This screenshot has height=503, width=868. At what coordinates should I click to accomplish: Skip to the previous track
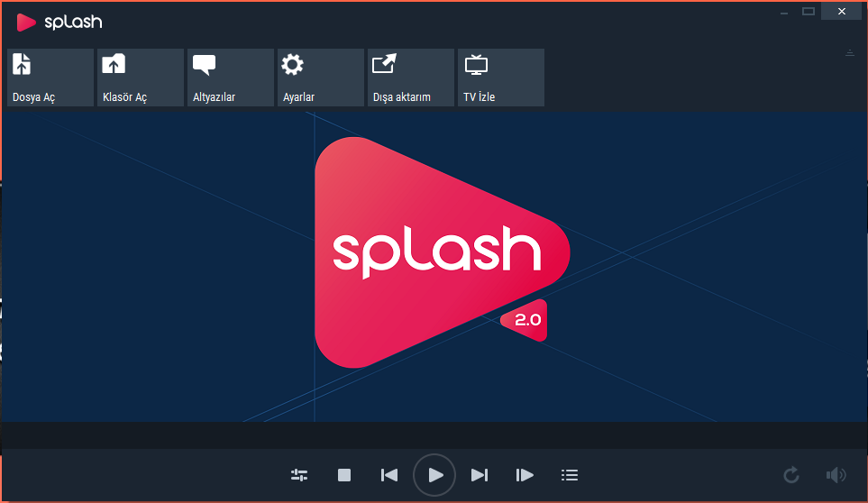coord(389,475)
